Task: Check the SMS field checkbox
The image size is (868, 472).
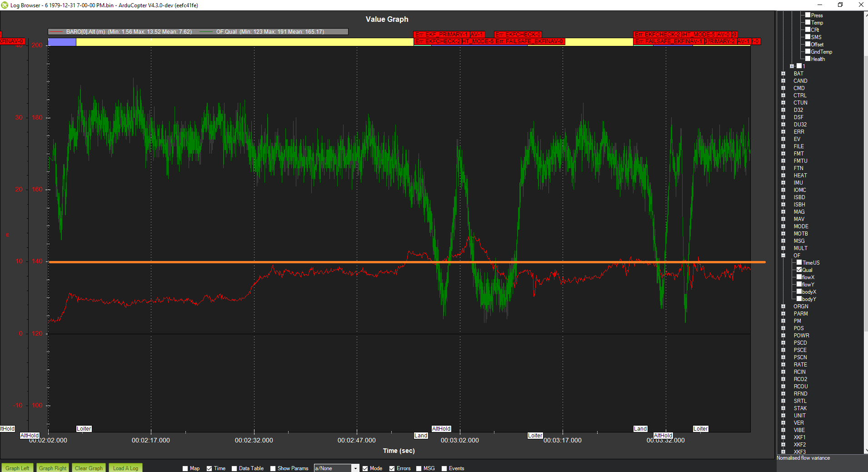Action: [808, 37]
